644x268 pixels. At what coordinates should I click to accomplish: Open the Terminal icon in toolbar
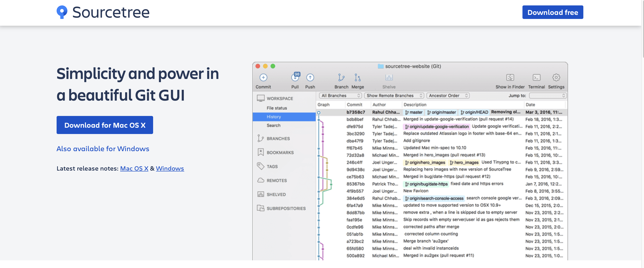coord(536,78)
